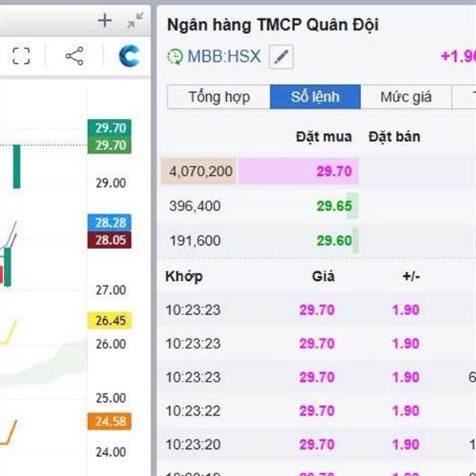Image resolution: width=476 pixels, height=476 pixels.
Task: Click the pencil edit button
Action: point(281,57)
